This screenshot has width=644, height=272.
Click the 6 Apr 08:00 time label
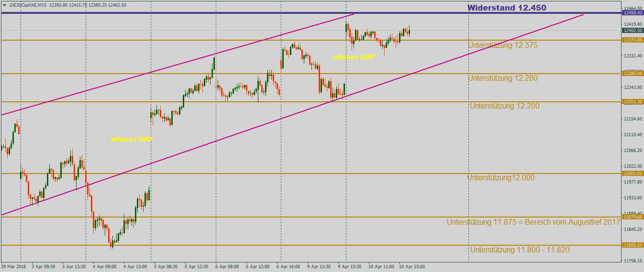coord(227,267)
